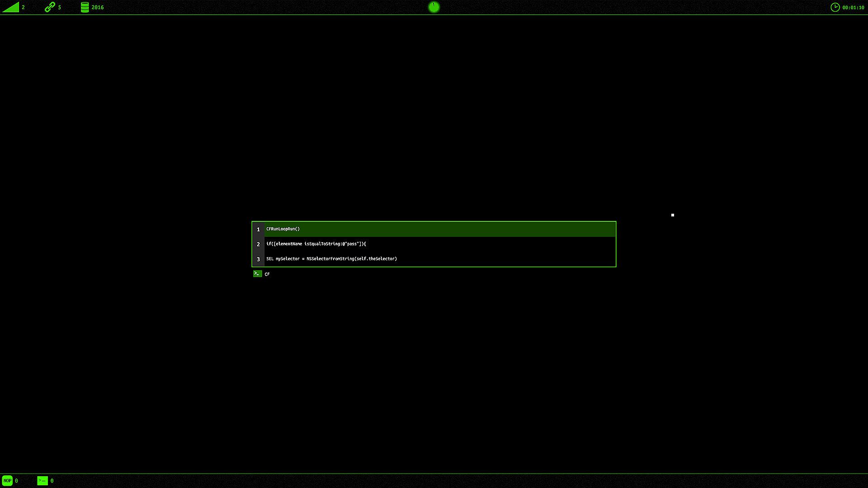Click the 2016 data counter
The image size is (868, 488).
[x=98, y=8]
